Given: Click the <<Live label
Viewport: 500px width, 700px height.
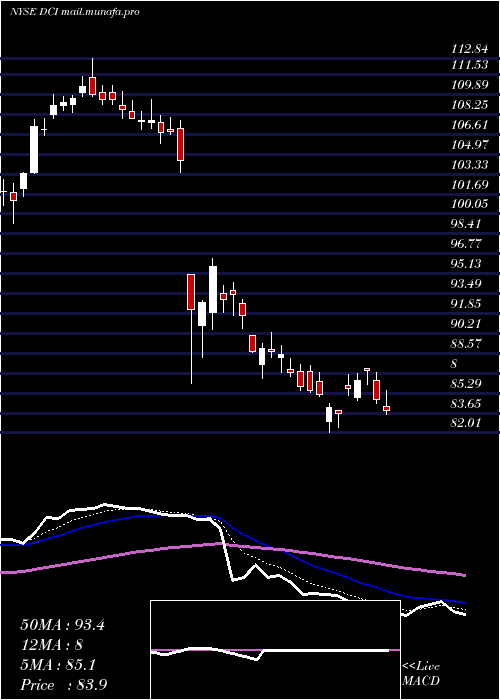Looking at the screenshot, I should tap(421, 667).
